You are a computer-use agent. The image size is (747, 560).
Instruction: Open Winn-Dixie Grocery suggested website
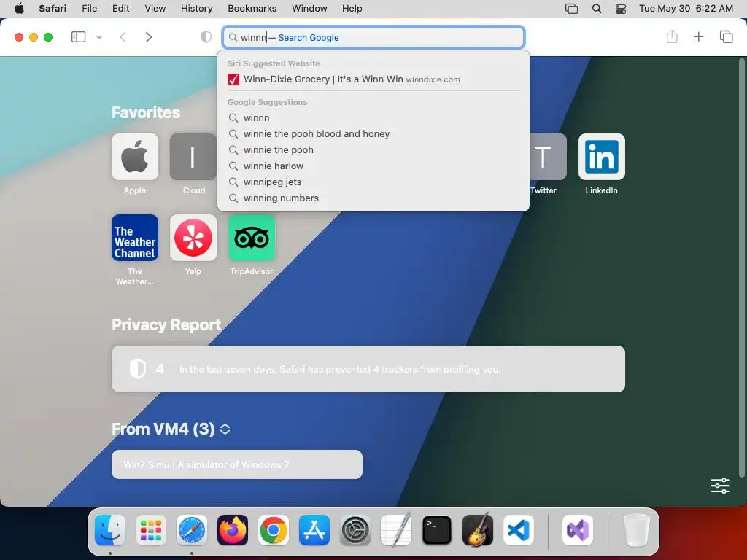[x=373, y=79]
